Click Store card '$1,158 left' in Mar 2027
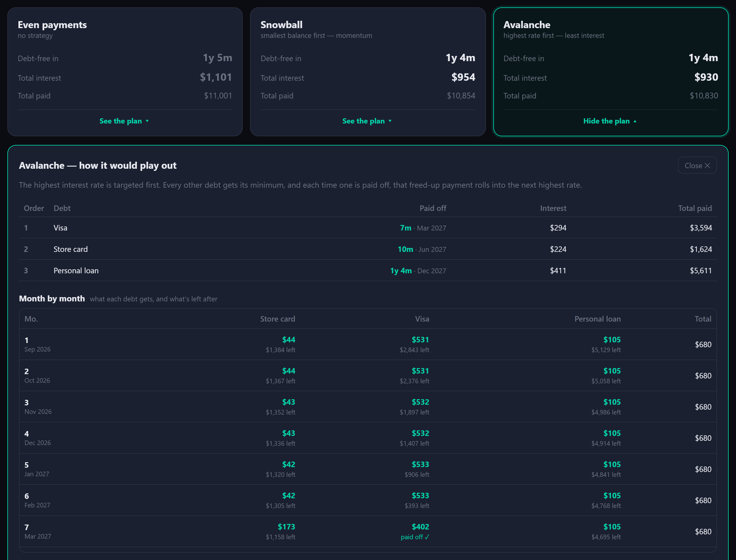Viewport: 736px width, 560px height. coord(280,537)
